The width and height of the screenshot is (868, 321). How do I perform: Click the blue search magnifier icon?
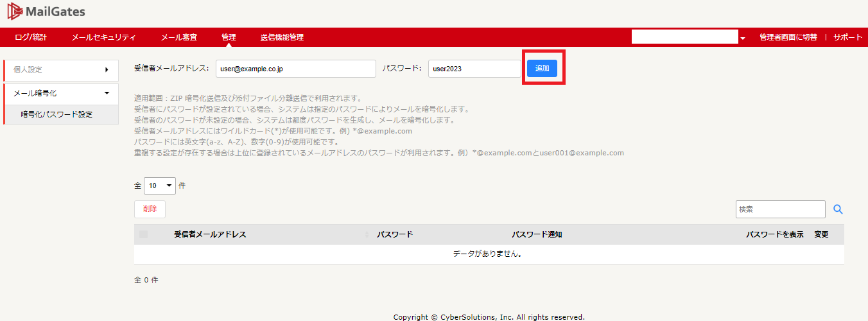[x=838, y=209]
